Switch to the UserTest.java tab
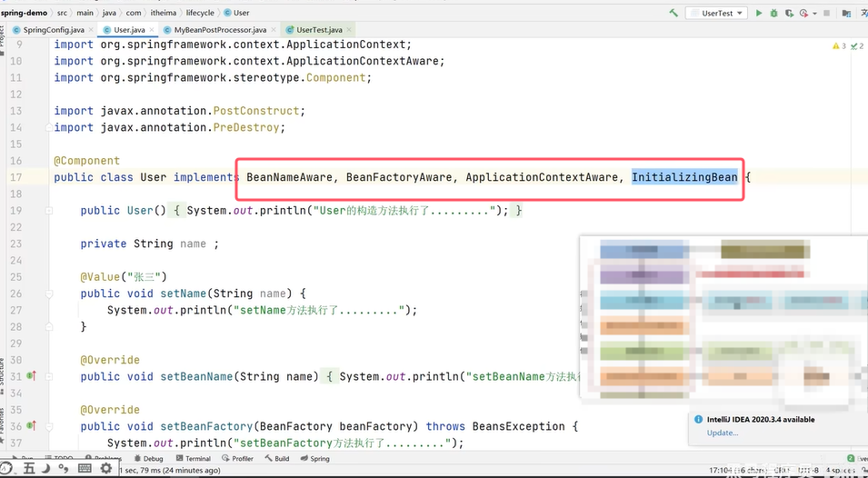The image size is (868, 478). coord(318,30)
